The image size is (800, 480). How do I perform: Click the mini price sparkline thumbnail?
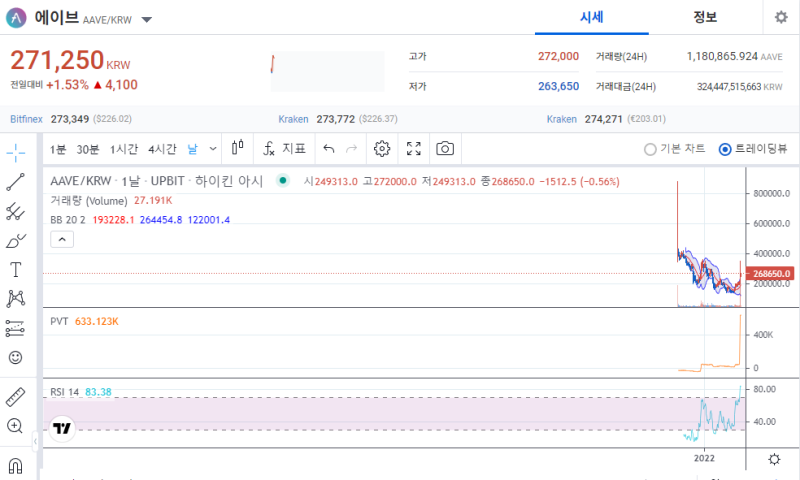tap(328, 71)
